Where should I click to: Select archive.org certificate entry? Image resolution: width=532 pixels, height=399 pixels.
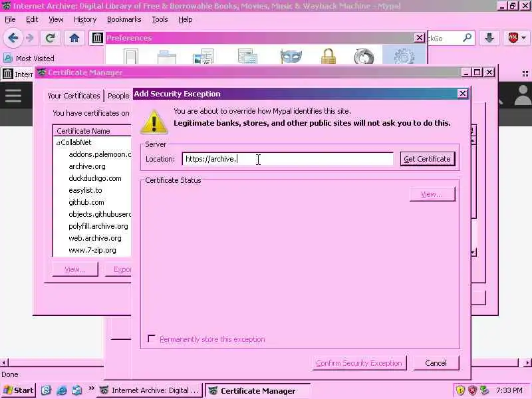click(87, 166)
